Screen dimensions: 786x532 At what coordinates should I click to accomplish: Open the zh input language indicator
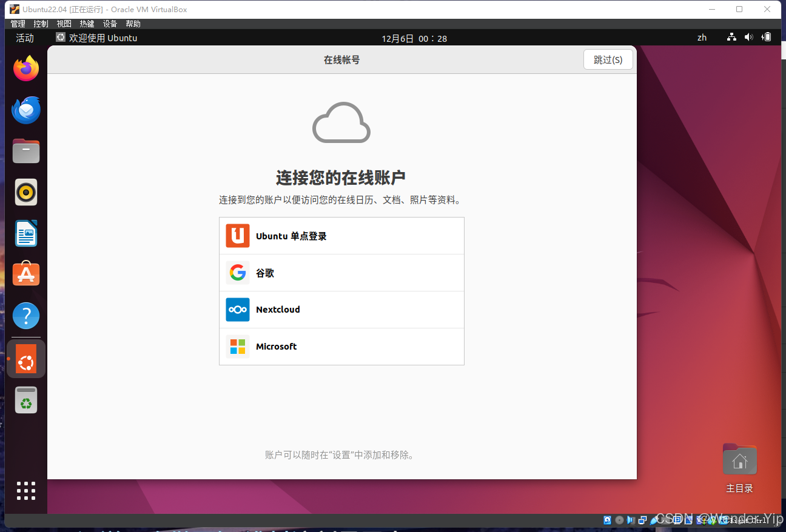coord(702,38)
